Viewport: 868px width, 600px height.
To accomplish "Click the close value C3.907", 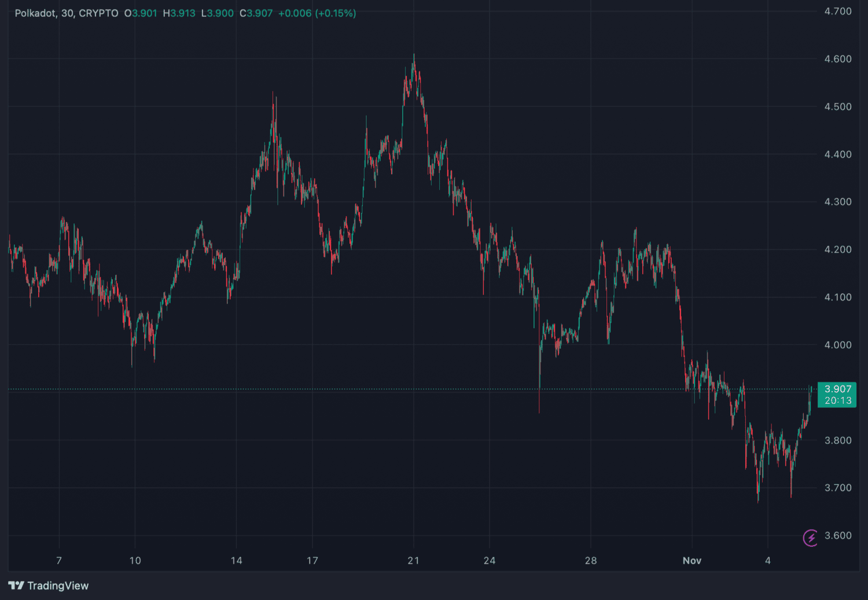I will (x=256, y=13).
